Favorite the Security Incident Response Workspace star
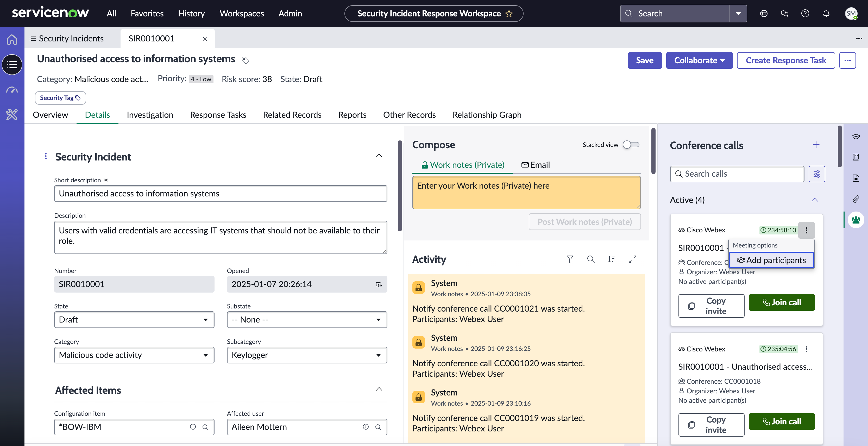The width and height of the screenshot is (868, 446). pos(509,14)
